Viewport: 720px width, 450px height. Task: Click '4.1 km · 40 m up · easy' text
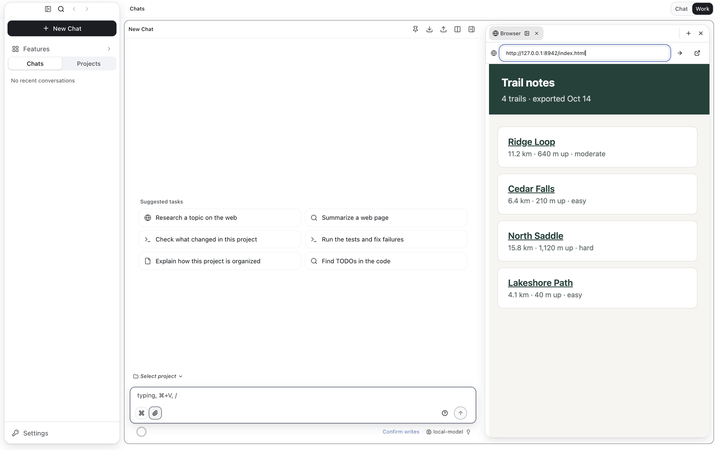545,295
